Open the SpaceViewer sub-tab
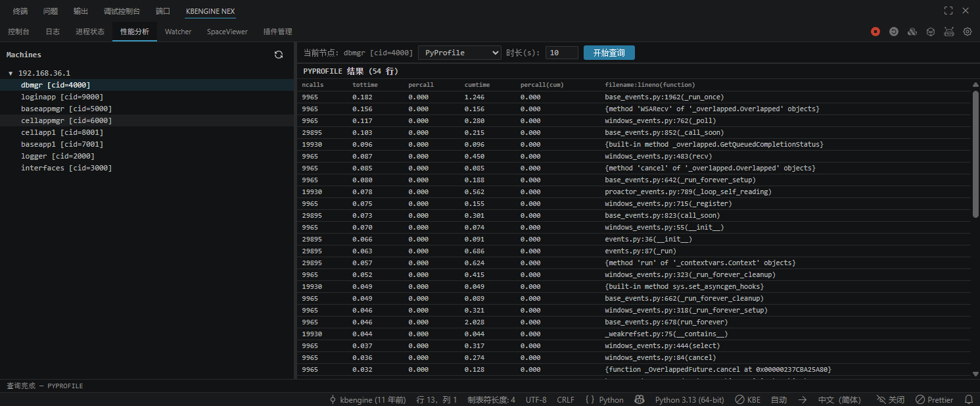The width and height of the screenshot is (980, 406). [227, 32]
